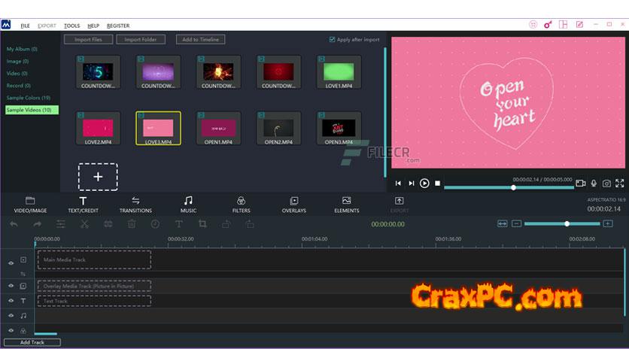
Task: Select Sample Videos (10) category
Action: click(32, 110)
